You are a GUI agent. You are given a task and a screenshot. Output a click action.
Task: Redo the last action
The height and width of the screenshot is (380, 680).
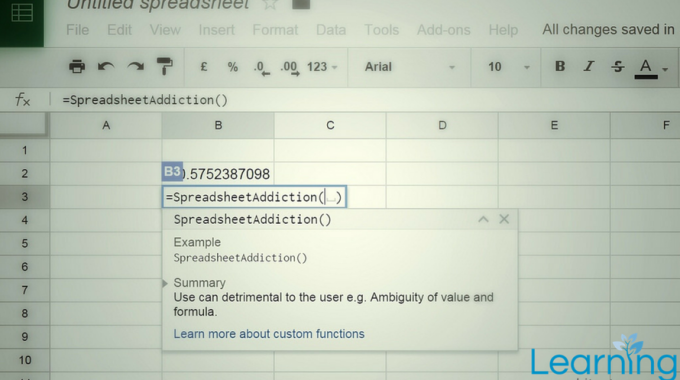pyautogui.click(x=135, y=67)
